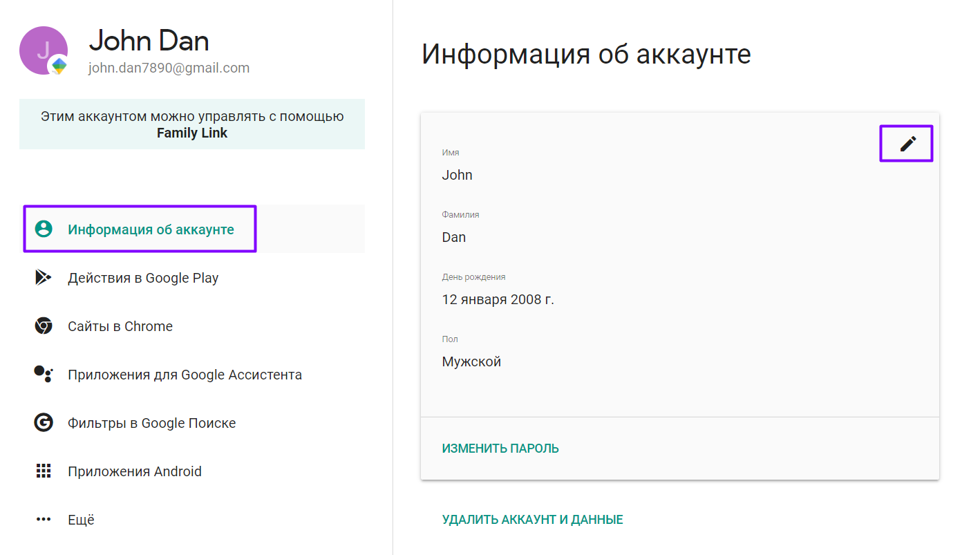Expand the Ещё menu entry
The width and height of the screenshot is (980, 555).
pos(192,520)
